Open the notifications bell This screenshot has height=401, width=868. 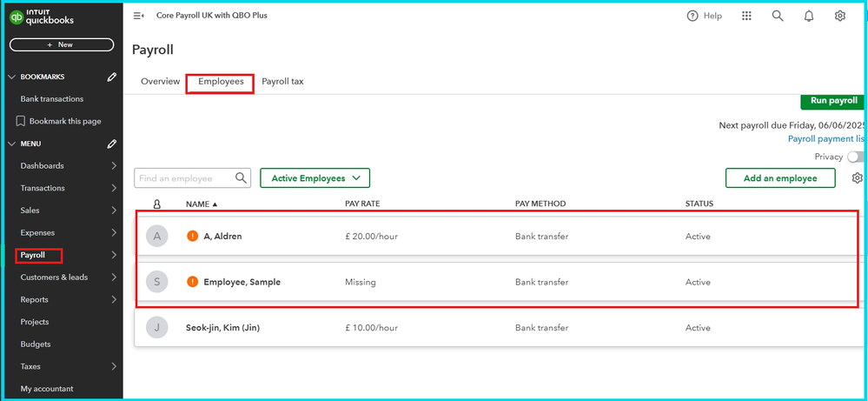click(809, 16)
